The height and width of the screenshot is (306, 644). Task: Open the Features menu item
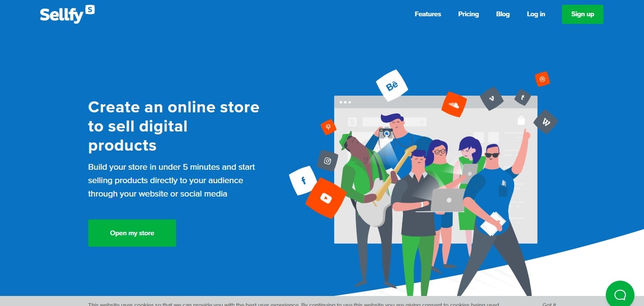428,14
